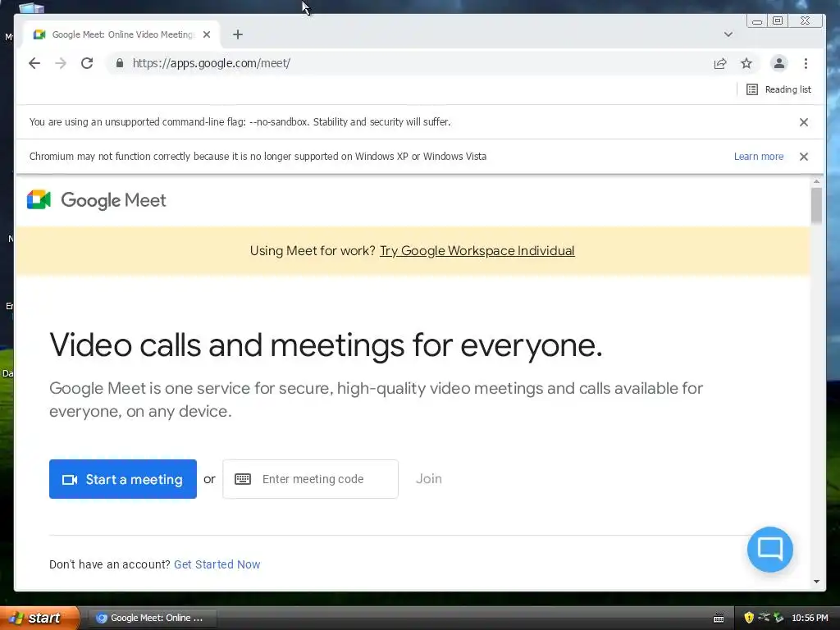This screenshot has width=840, height=630.
Task: Dismiss the Windows XP unsupported warning
Action: (804, 157)
